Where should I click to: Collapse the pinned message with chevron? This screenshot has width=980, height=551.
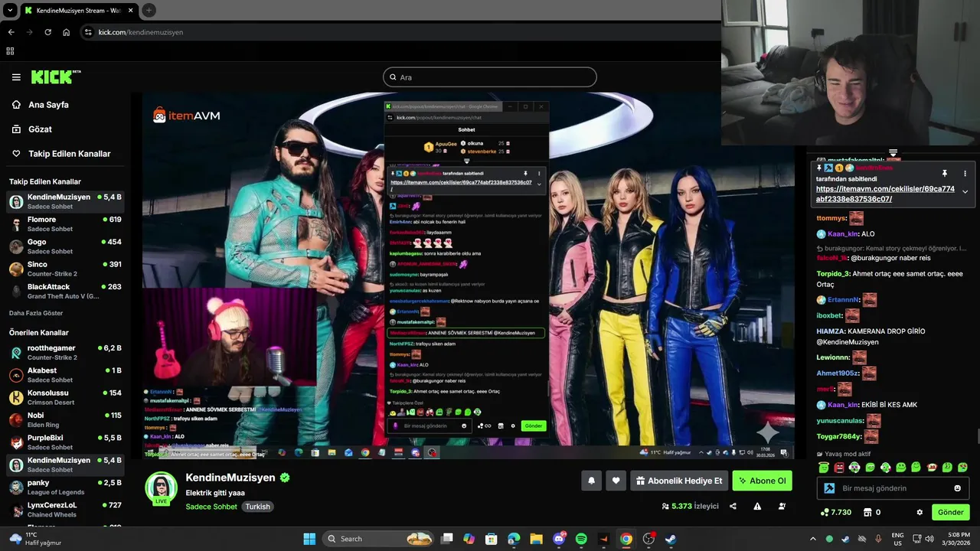tap(965, 191)
